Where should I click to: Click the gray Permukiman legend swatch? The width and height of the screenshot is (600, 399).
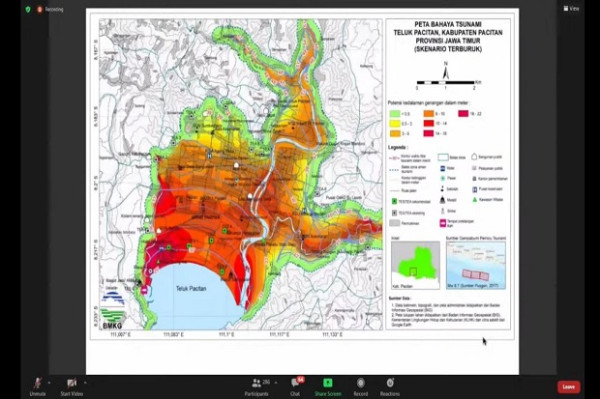395,223
